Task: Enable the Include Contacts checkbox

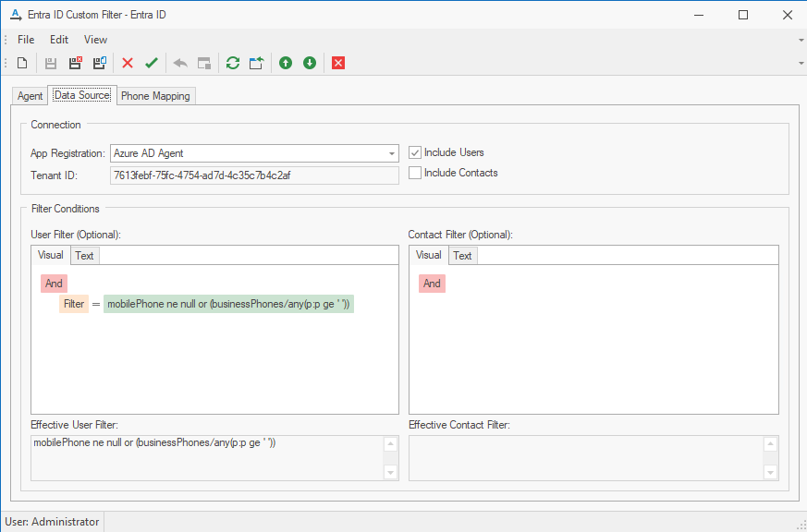Action: point(415,173)
